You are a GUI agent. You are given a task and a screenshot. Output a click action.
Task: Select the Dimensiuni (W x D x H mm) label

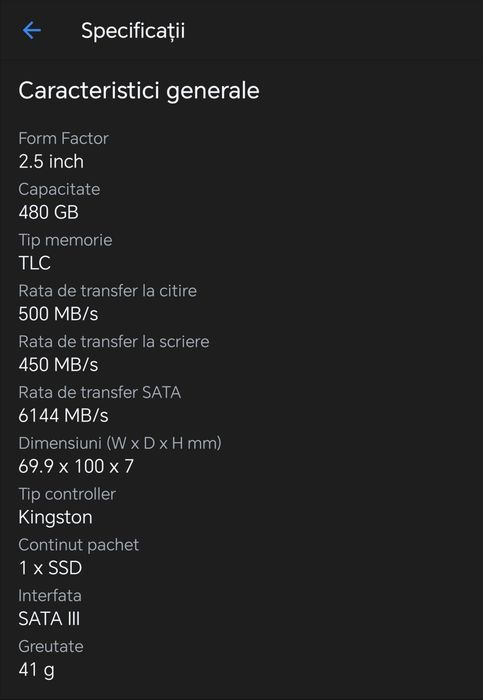(120, 444)
